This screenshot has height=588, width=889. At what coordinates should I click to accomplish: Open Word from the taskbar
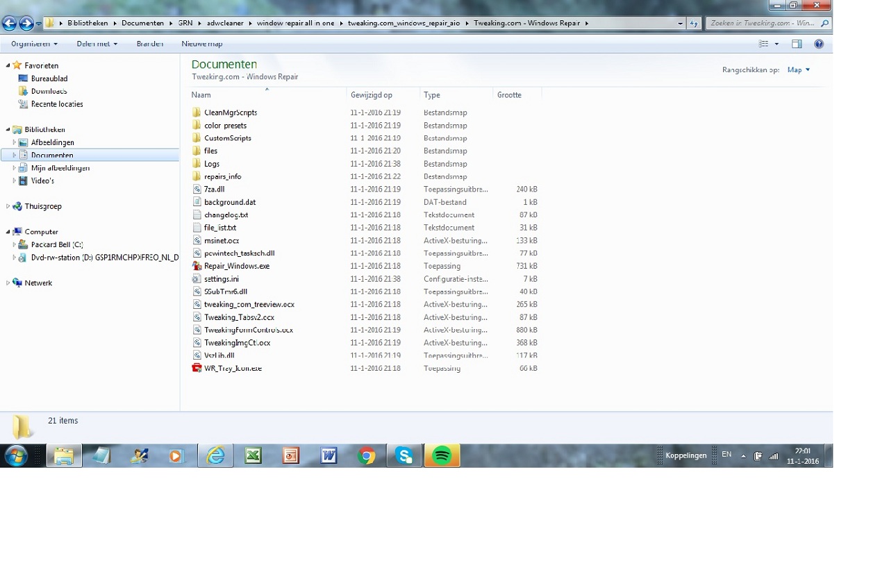[329, 456]
